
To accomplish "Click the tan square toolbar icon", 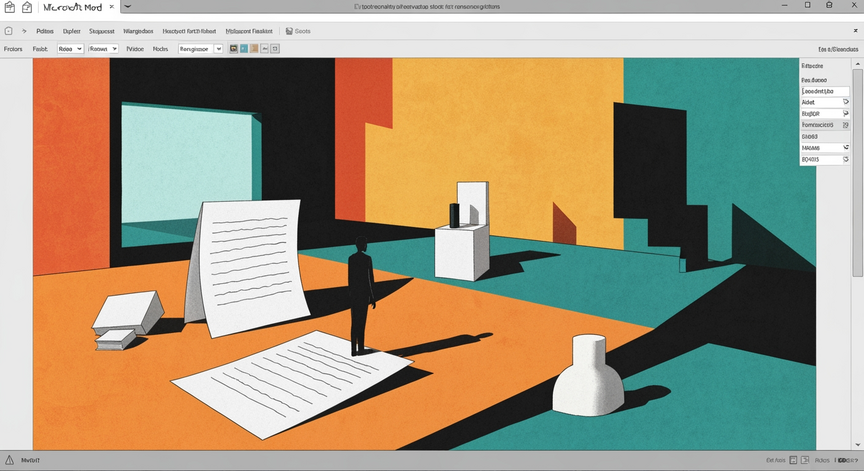I will (254, 49).
